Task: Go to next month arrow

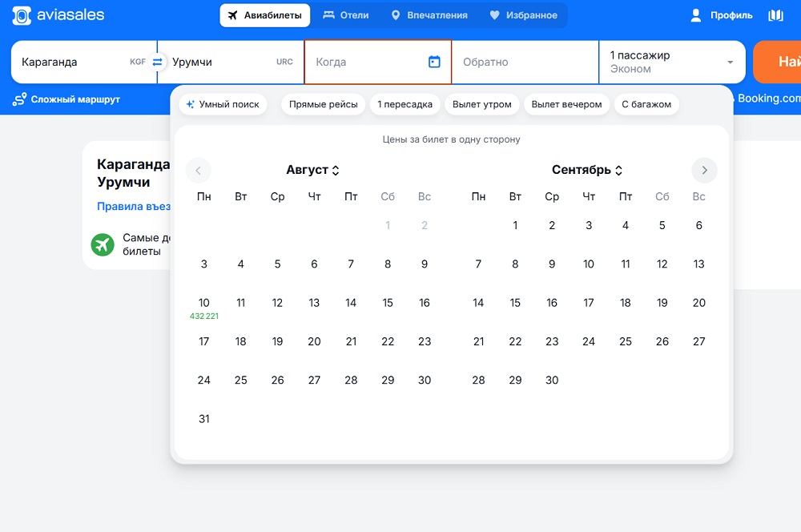Action: click(x=704, y=170)
